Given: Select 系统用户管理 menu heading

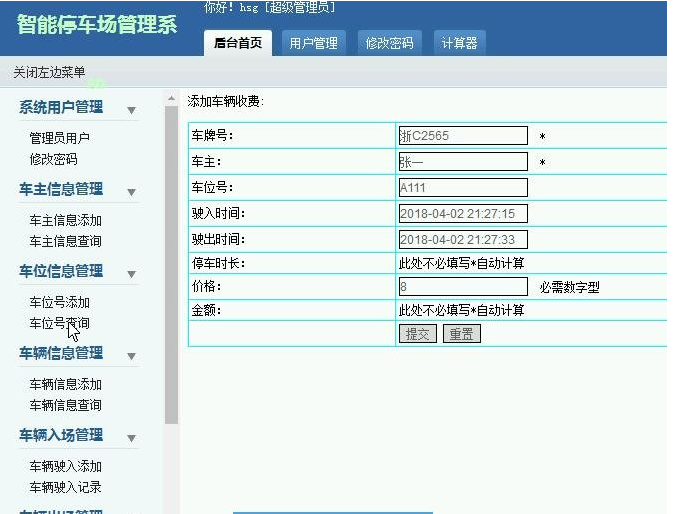Looking at the screenshot, I should coord(61,107).
